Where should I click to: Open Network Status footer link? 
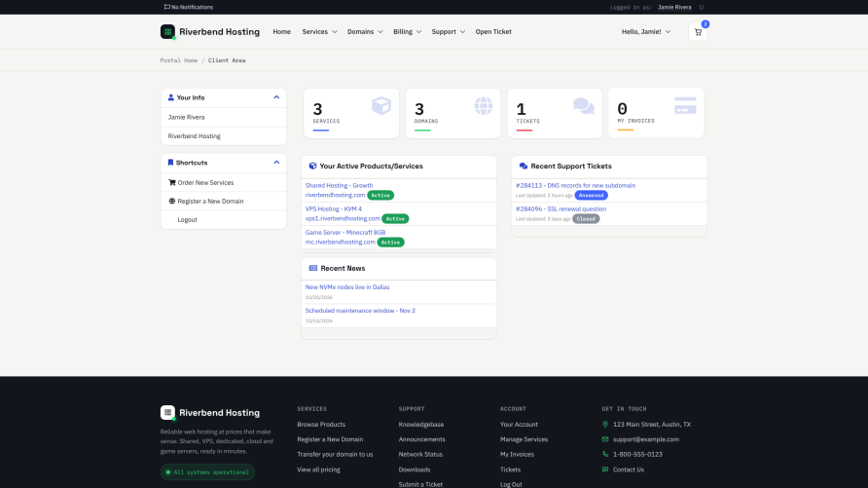click(x=420, y=454)
